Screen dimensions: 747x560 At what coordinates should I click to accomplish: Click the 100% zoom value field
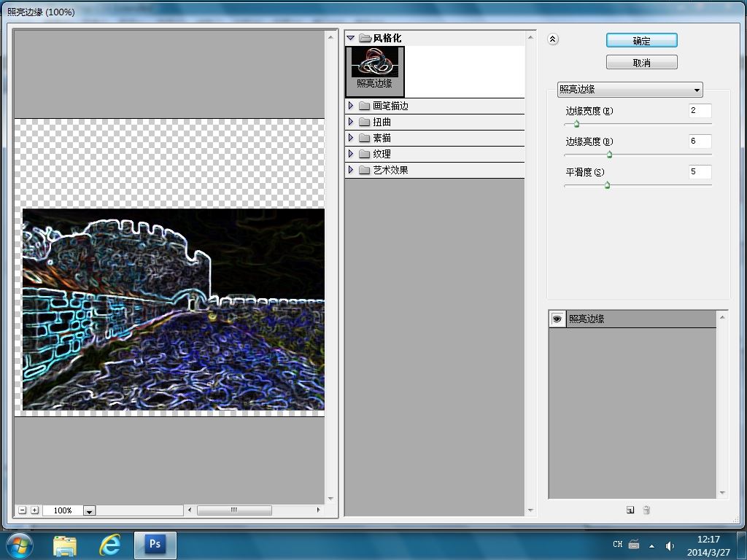pyautogui.click(x=63, y=510)
